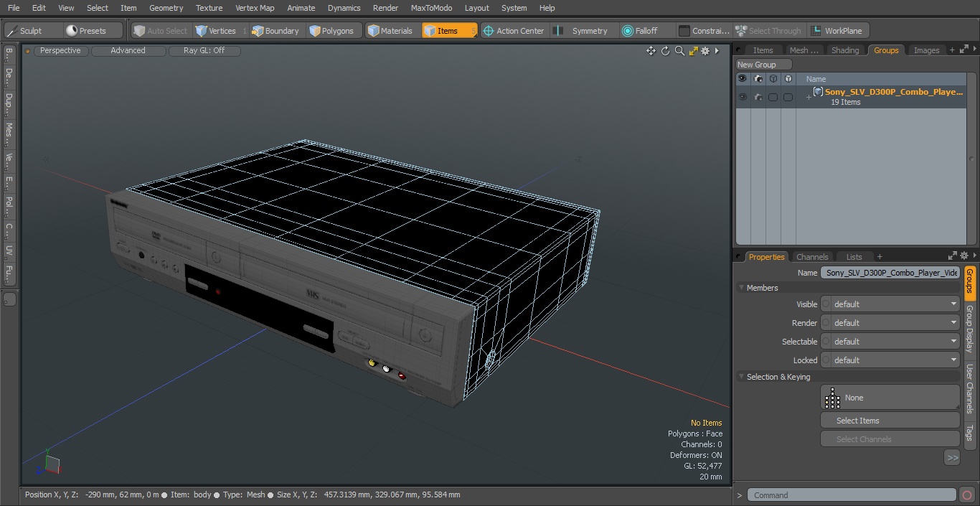Click the None keying set button

point(890,398)
